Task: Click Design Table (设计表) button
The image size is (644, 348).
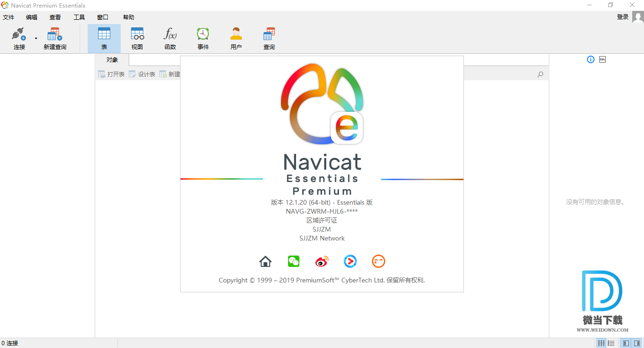Action: tap(142, 74)
